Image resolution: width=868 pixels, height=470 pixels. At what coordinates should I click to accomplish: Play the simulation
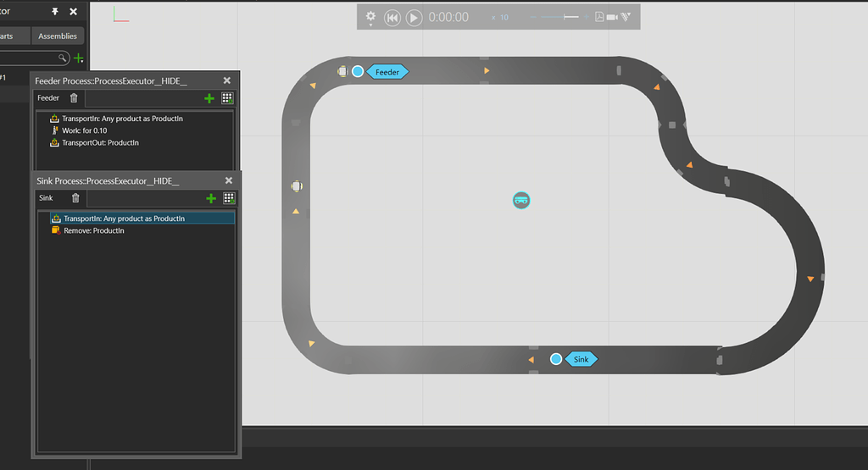click(x=414, y=18)
